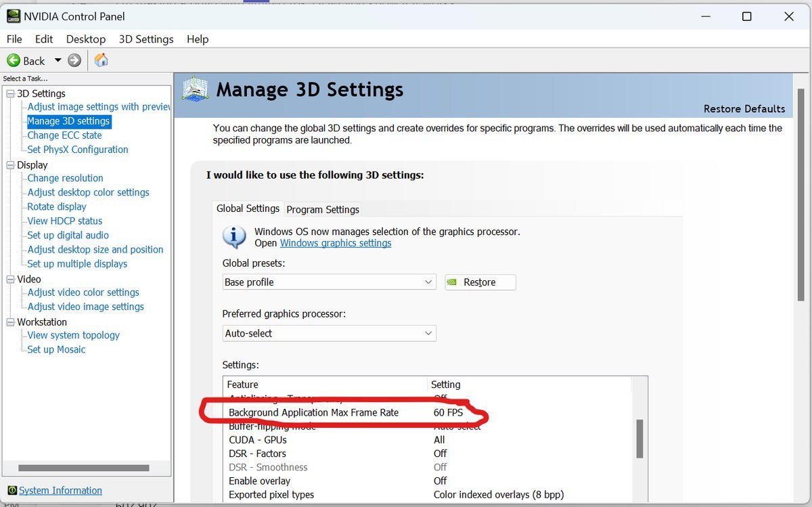Collapse the Workstation tree node
This screenshot has width=812, height=507.
[10, 322]
